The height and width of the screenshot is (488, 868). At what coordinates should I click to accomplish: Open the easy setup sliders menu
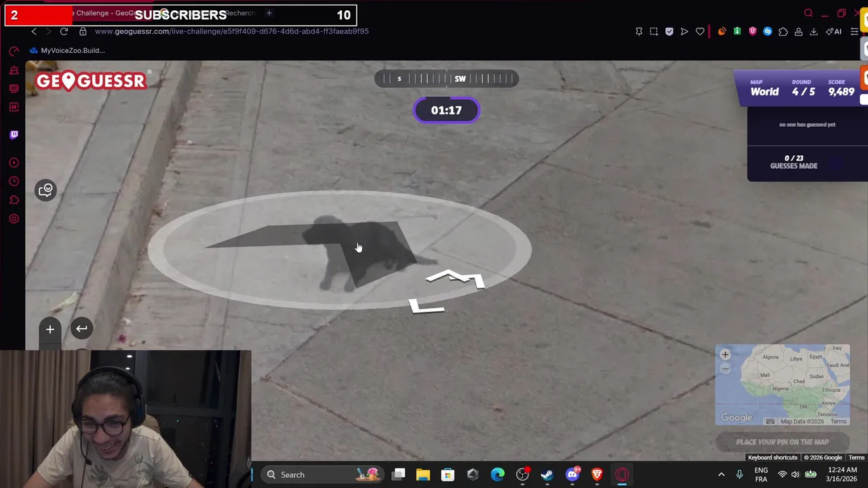coord(854,31)
